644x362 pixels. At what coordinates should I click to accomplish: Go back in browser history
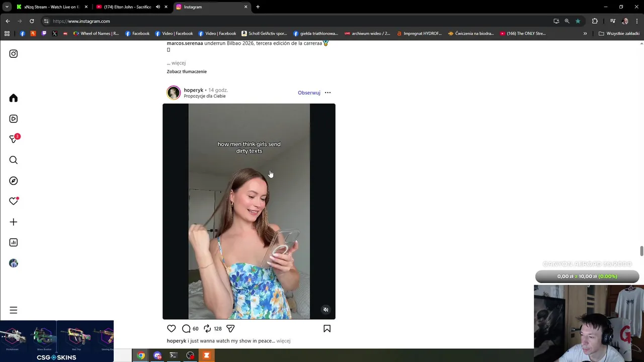(8, 21)
